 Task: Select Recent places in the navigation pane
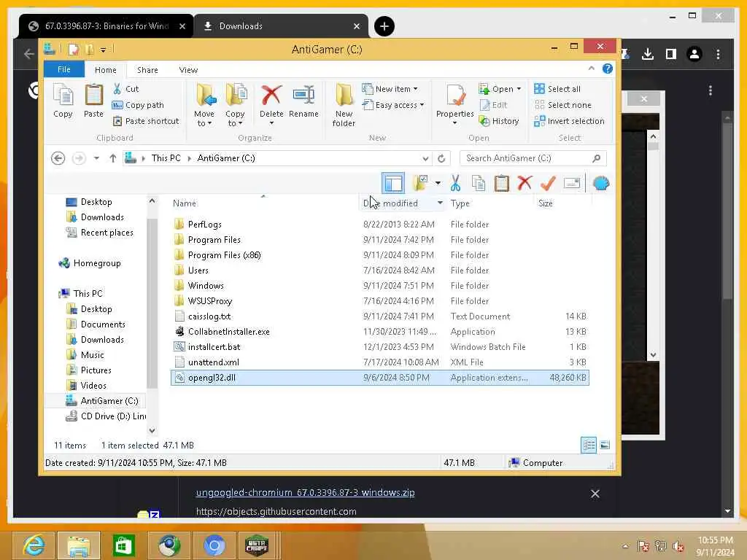[x=99, y=233]
